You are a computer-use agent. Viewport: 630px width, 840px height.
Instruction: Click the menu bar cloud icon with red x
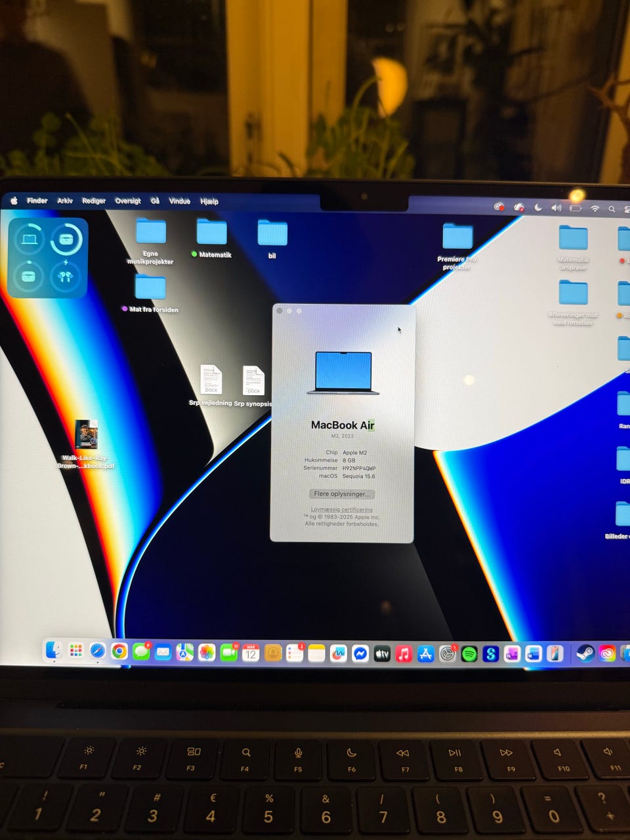[x=519, y=207]
